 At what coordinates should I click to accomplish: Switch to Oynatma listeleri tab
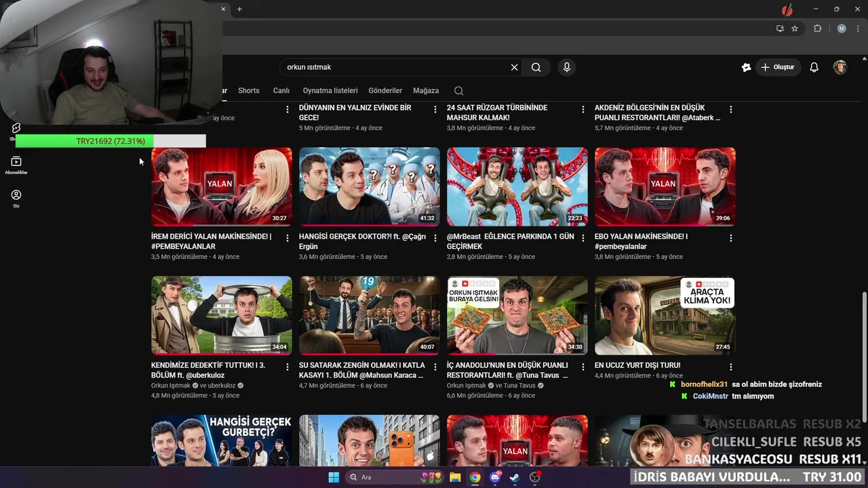(330, 91)
